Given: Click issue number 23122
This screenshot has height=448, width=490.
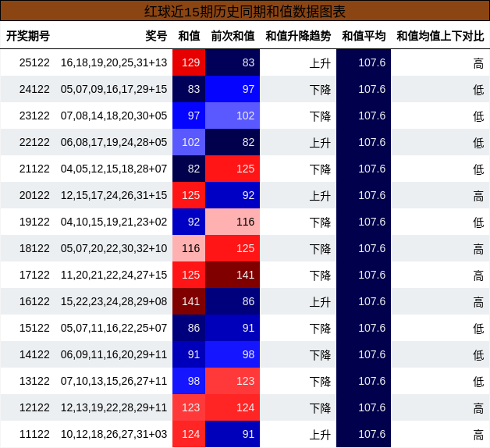Looking at the screenshot, I should pyautogui.click(x=34, y=116).
